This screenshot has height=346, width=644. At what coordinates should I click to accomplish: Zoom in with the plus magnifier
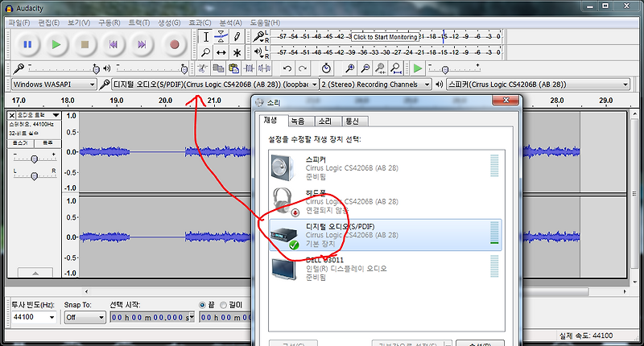pos(349,68)
